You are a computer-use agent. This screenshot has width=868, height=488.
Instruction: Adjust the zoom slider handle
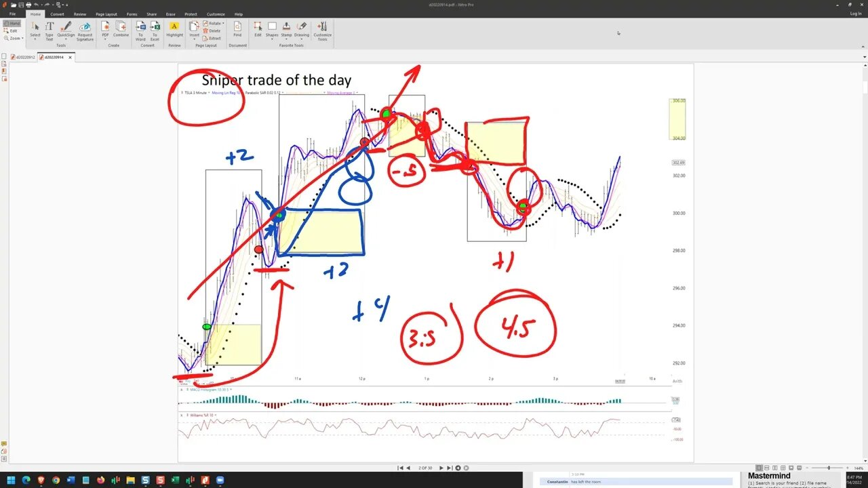pyautogui.click(x=828, y=468)
